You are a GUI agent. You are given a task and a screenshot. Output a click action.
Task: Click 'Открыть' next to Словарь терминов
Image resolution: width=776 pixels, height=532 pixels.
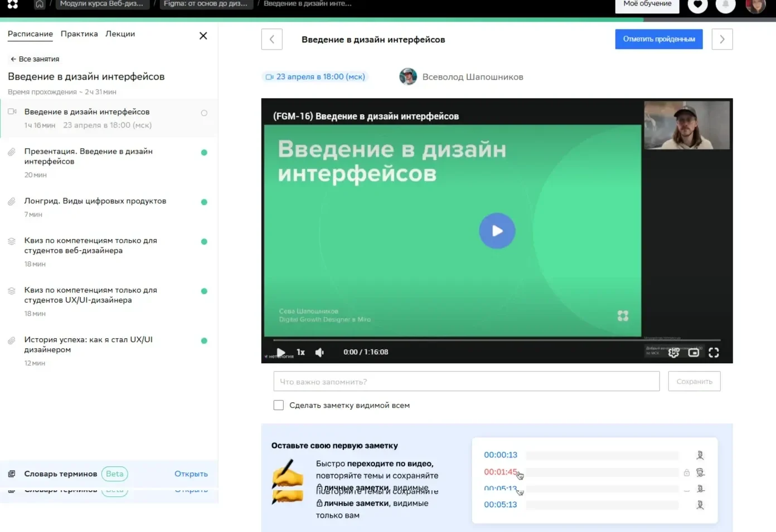(191, 474)
